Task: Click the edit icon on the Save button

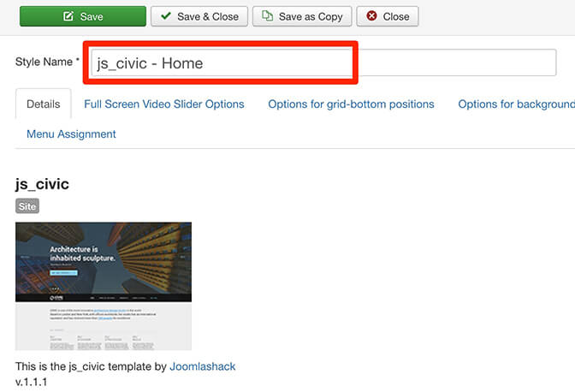Action: pos(68,16)
